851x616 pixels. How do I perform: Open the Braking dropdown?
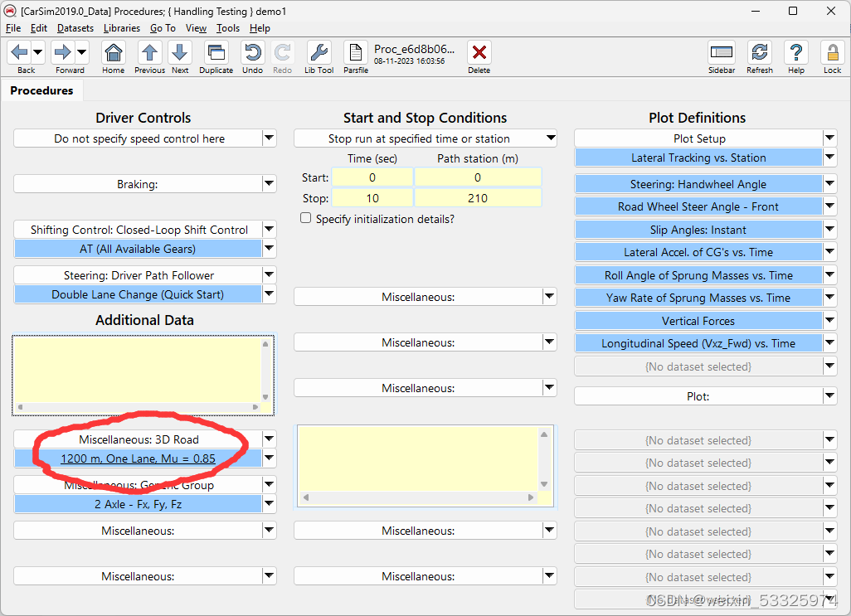coord(270,183)
